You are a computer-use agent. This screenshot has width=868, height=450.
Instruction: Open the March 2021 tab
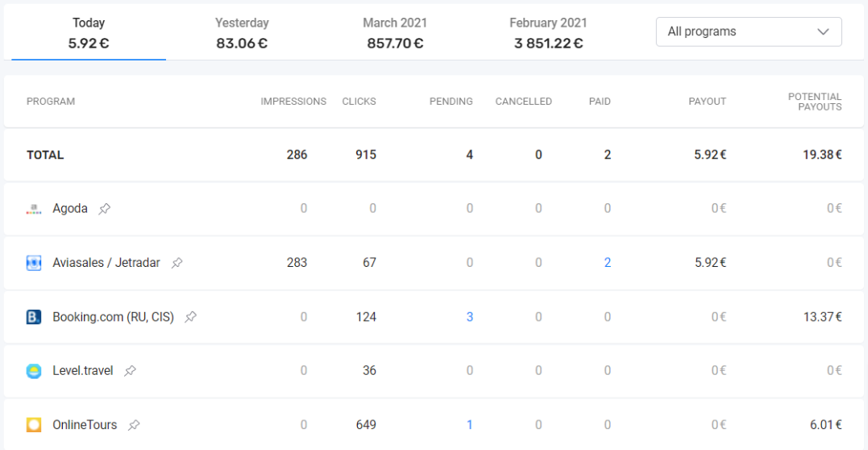pyautogui.click(x=395, y=33)
